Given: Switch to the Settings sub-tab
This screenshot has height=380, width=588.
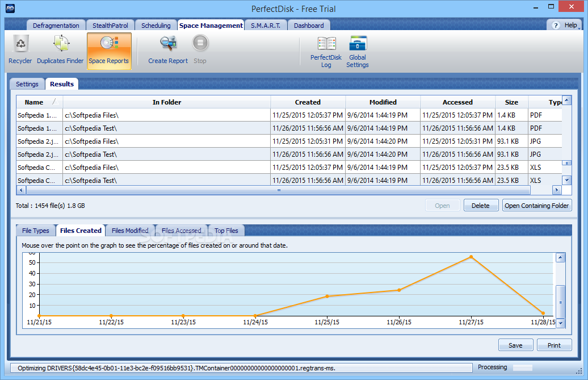Looking at the screenshot, I should (27, 84).
